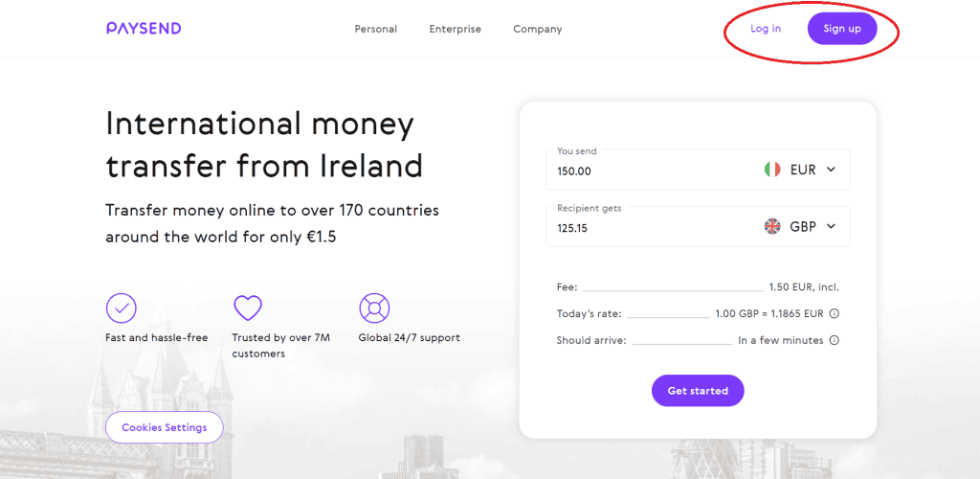
Task: Expand the EUR currency dropdown arrow
Action: pyautogui.click(x=831, y=170)
